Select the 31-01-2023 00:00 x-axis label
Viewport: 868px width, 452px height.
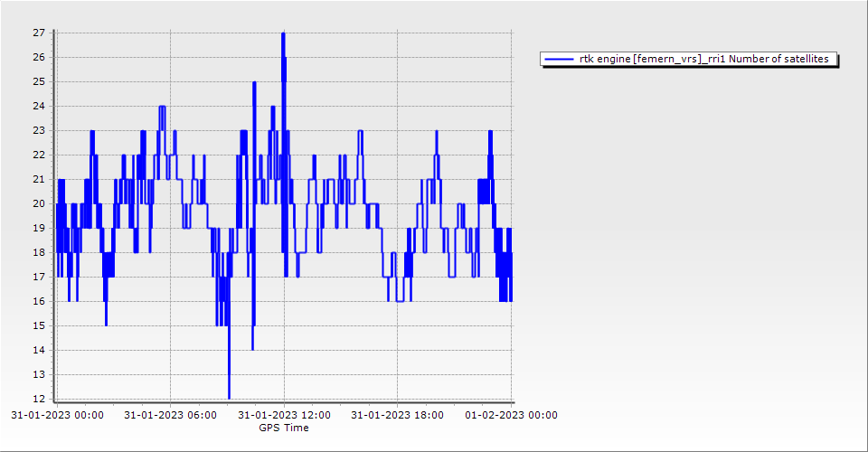point(57,415)
